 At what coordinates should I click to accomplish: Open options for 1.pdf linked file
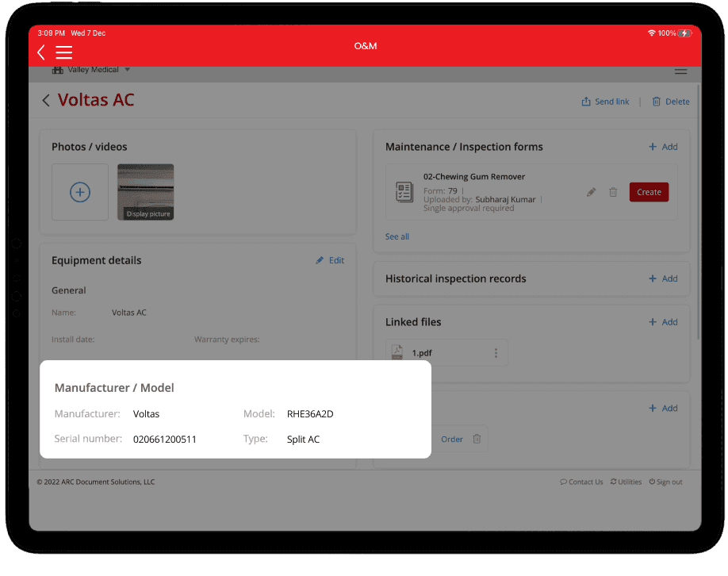point(496,353)
